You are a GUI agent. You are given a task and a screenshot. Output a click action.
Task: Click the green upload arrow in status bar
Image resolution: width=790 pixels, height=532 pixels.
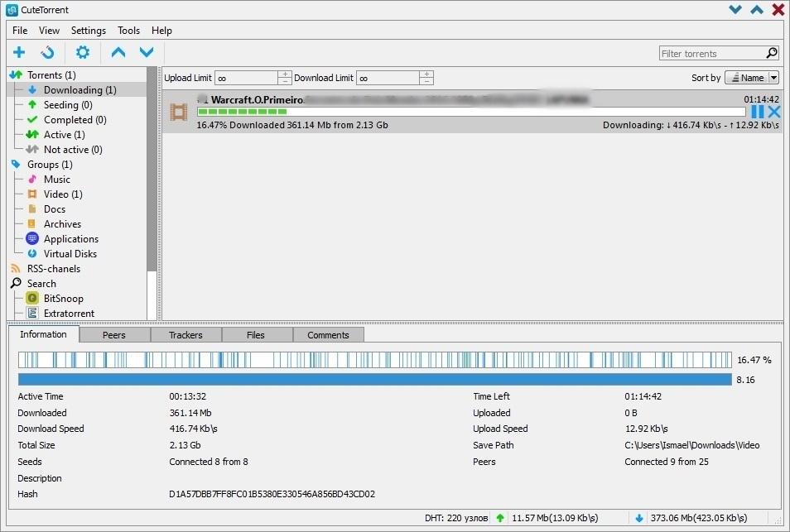pos(500,518)
